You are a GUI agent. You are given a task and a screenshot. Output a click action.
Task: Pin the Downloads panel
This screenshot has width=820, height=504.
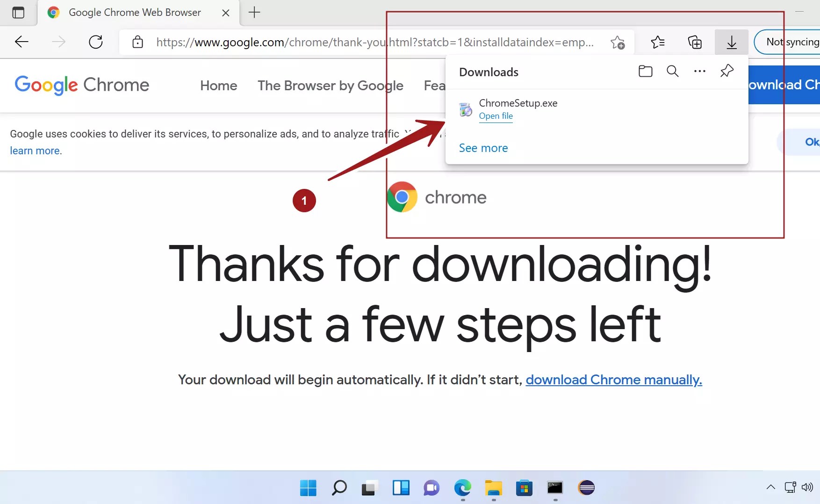coord(727,71)
